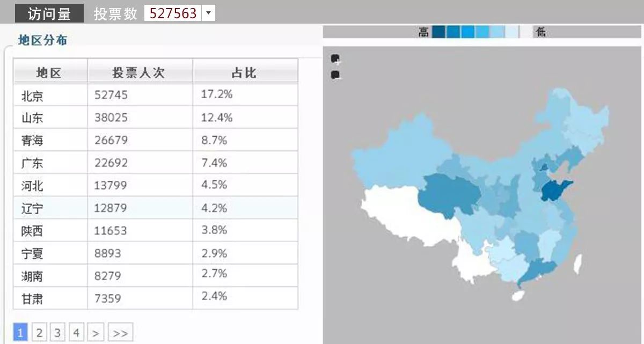Click the next page > button
The image size is (644, 344).
[96, 333]
